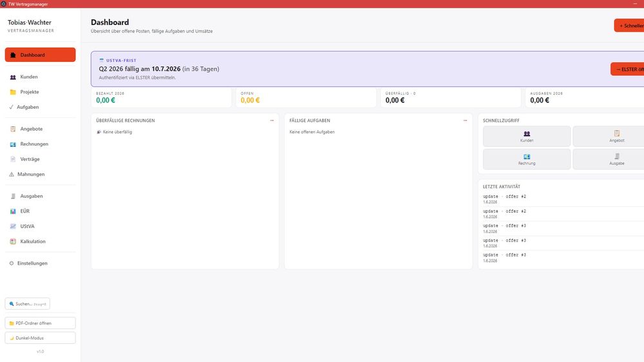Click the TW Vertragsmanager app icon in titlebar
The image size is (644, 362).
click(3, 4)
